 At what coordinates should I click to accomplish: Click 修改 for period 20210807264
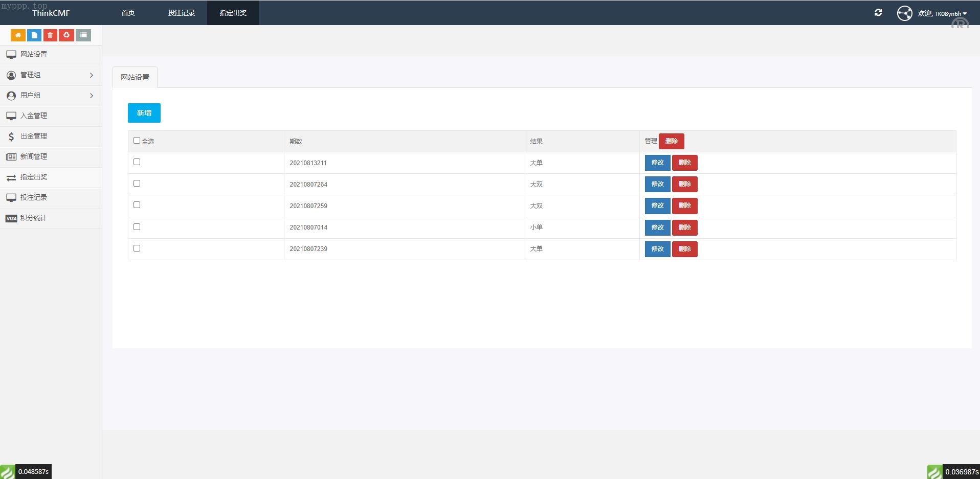coord(657,184)
